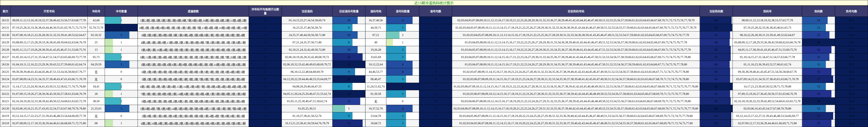The height and width of the screenshot is (127, 868).
Task: Click period 26118 cell
Action: coord(5,123)
